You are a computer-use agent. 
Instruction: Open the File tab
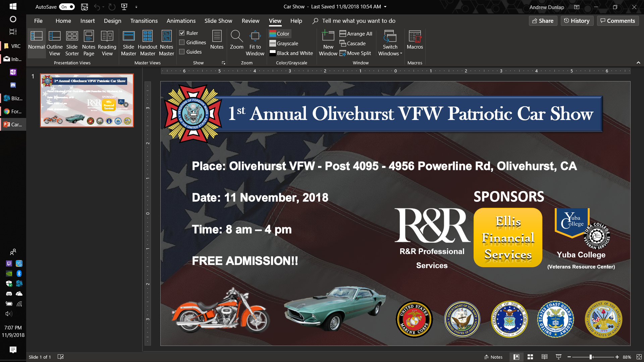click(x=38, y=21)
